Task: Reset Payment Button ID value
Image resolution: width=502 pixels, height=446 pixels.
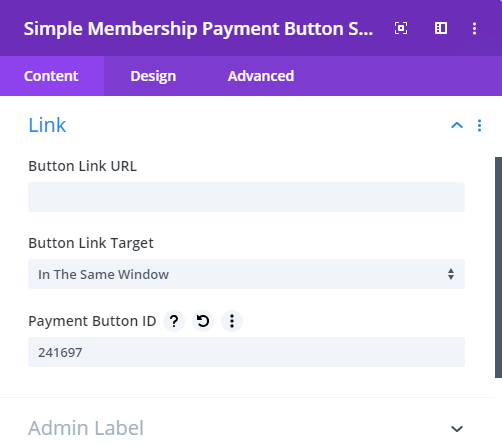Action: [x=203, y=321]
